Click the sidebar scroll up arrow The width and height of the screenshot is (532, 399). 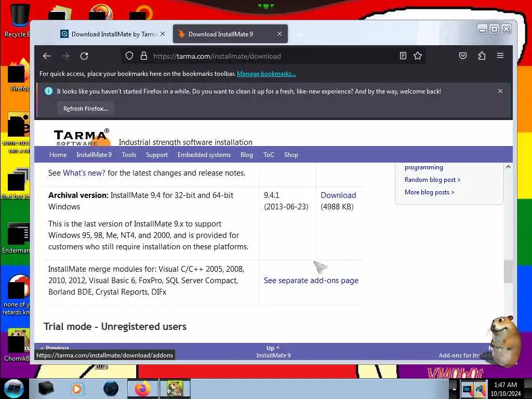coord(508,167)
